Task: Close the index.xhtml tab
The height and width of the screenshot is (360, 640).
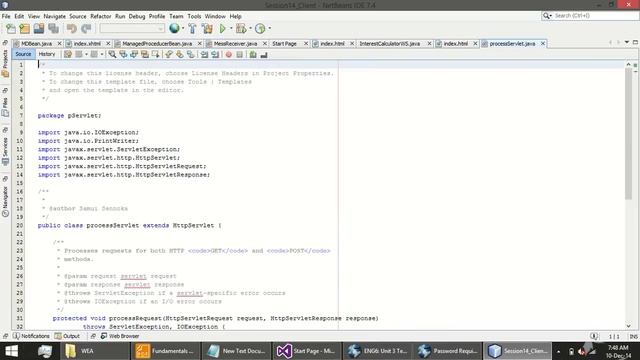Action: click(108, 44)
